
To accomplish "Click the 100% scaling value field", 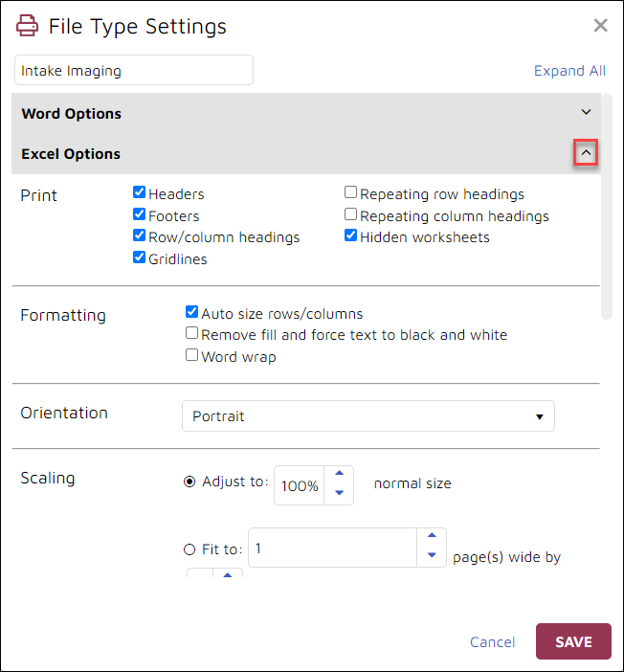I will 300,485.
